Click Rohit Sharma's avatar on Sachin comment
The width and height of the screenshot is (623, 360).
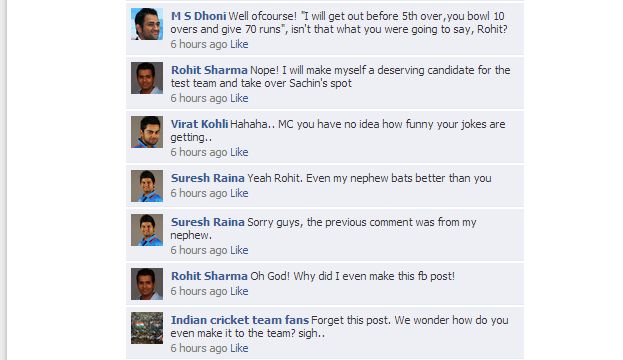147,78
